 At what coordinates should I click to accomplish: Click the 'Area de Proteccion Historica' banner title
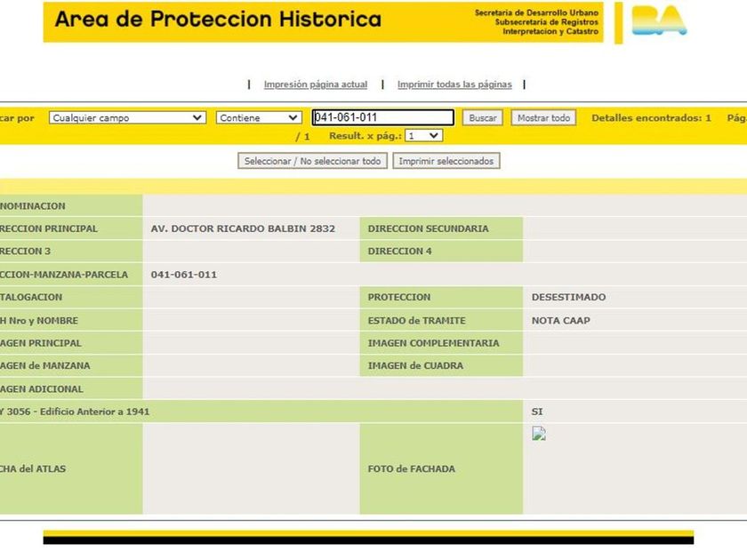[x=218, y=20]
